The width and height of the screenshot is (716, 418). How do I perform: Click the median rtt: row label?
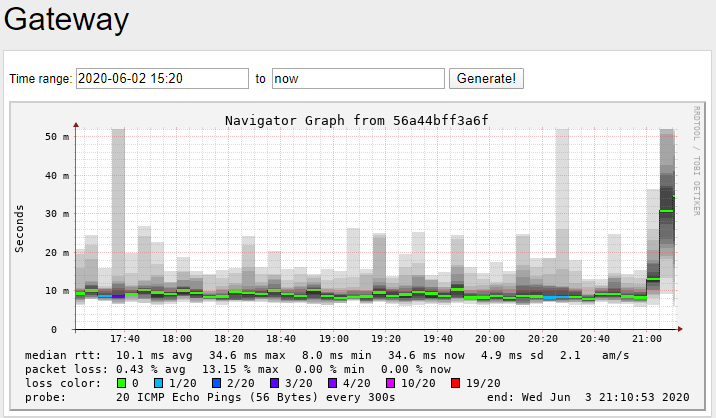pos(63,355)
